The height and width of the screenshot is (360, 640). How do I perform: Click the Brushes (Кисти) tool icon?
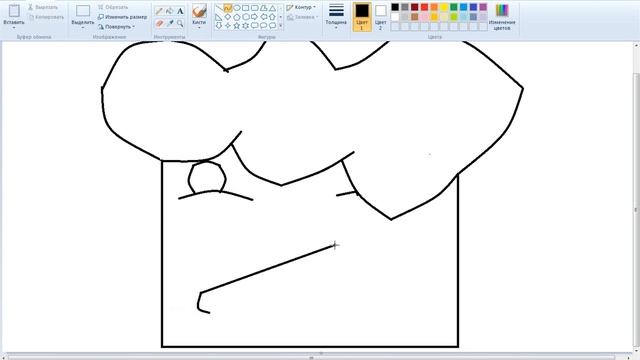(x=199, y=11)
